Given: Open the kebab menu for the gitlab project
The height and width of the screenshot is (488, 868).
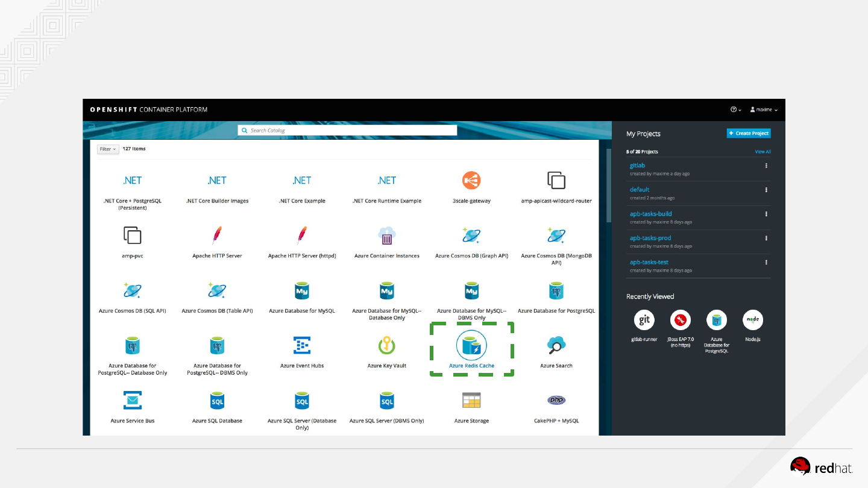Looking at the screenshot, I should [x=766, y=166].
